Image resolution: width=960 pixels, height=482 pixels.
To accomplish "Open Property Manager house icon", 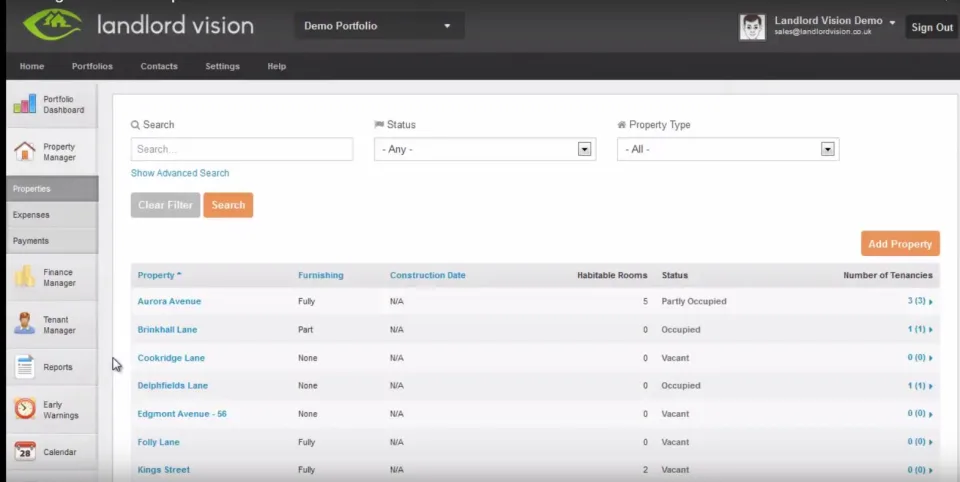I will (x=24, y=151).
